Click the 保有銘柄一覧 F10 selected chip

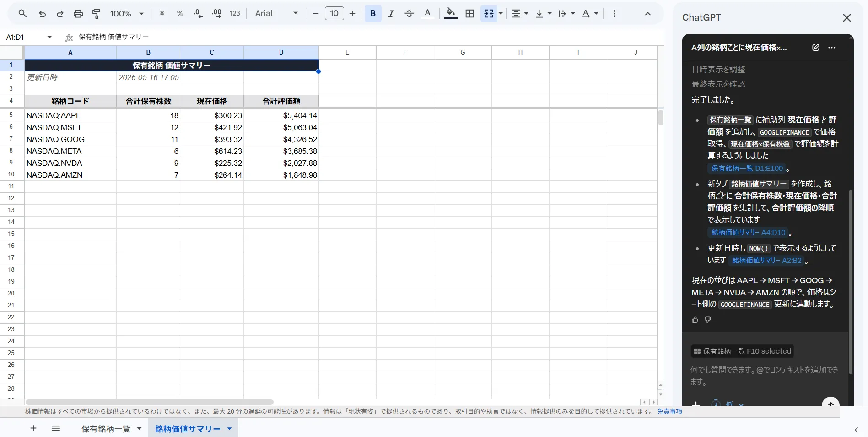coord(742,351)
